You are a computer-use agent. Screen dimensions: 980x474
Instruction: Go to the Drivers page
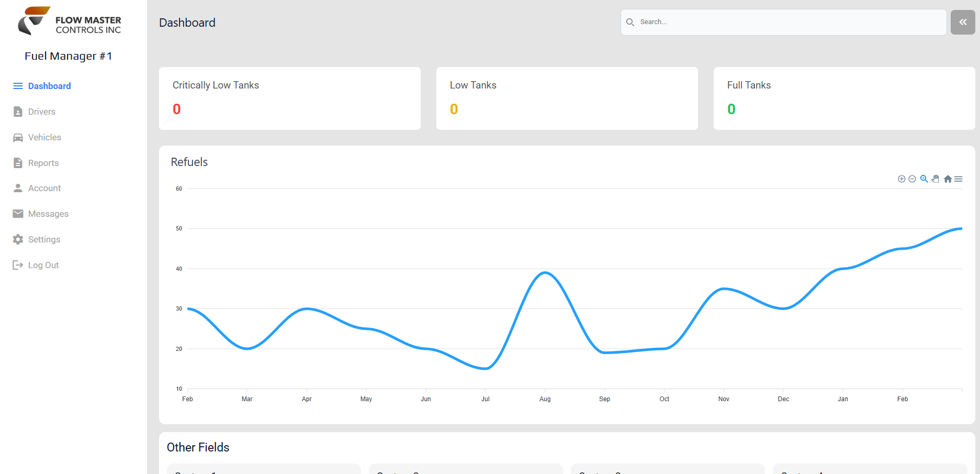(x=41, y=112)
